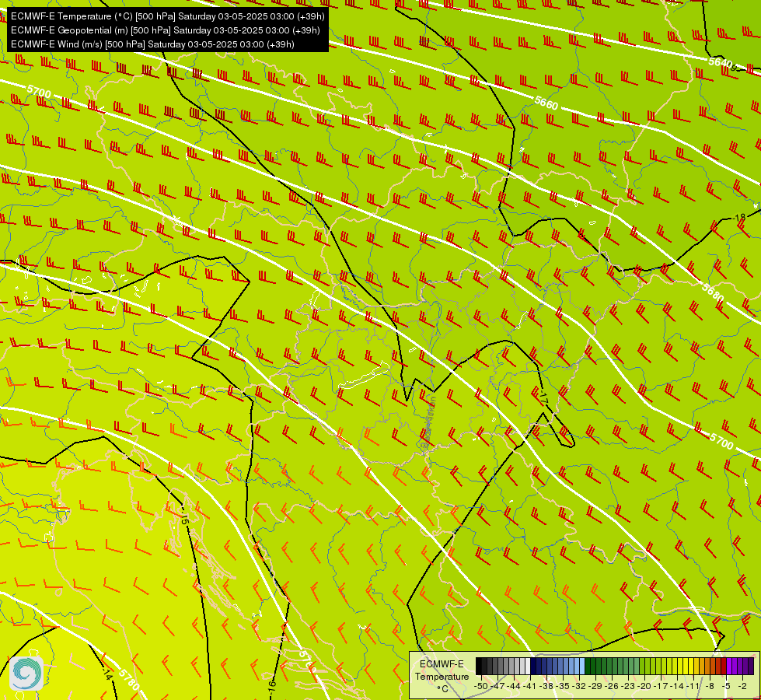
Task: Click the -15 isotherm label
Action: (183, 517)
